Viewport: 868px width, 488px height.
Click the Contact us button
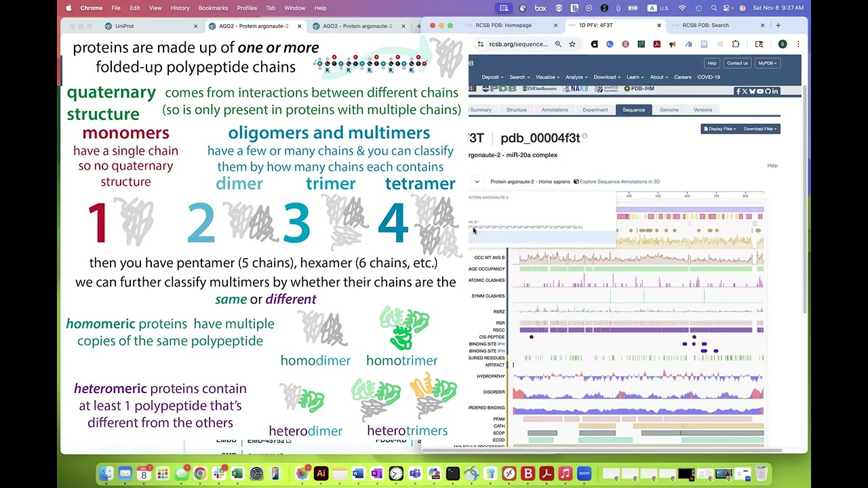[x=737, y=63]
